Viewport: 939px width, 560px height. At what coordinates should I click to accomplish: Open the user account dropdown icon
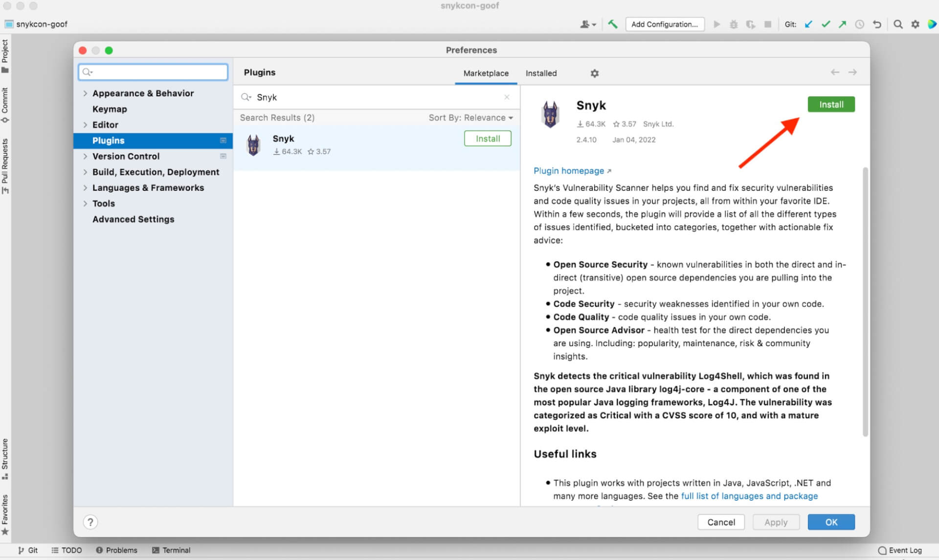587,24
